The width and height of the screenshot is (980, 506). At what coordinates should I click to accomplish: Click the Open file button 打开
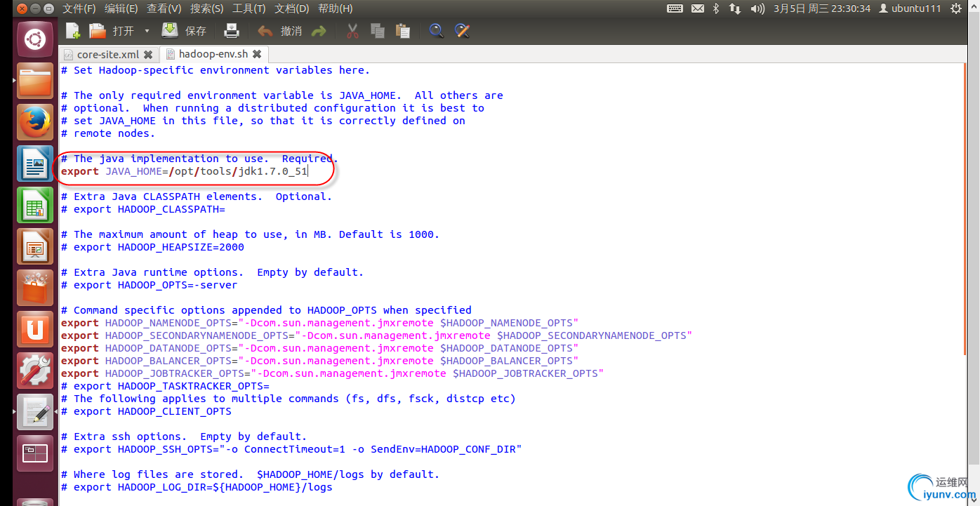pos(112,31)
